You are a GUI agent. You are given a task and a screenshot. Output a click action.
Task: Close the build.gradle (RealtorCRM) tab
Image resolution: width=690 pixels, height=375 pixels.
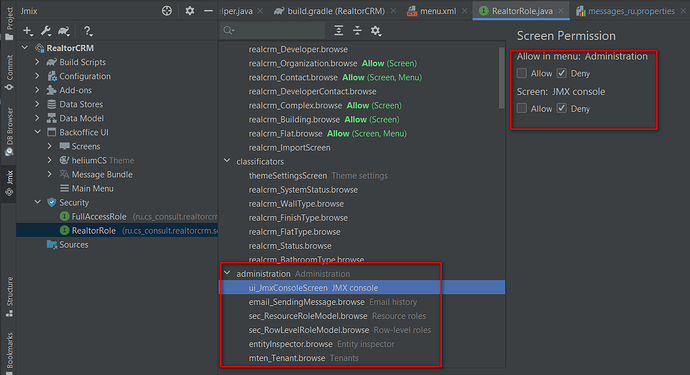tap(393, 11)
